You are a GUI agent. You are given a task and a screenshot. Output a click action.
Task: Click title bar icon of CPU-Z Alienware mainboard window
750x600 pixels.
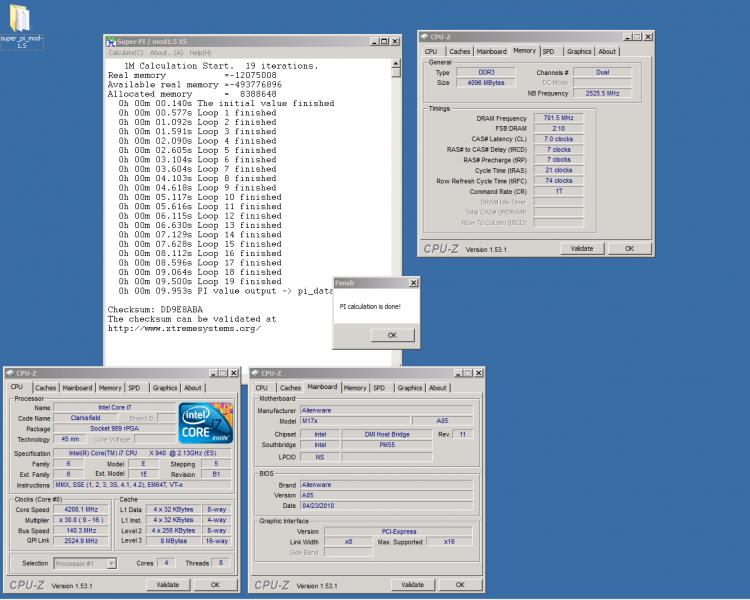coord(257,373)
